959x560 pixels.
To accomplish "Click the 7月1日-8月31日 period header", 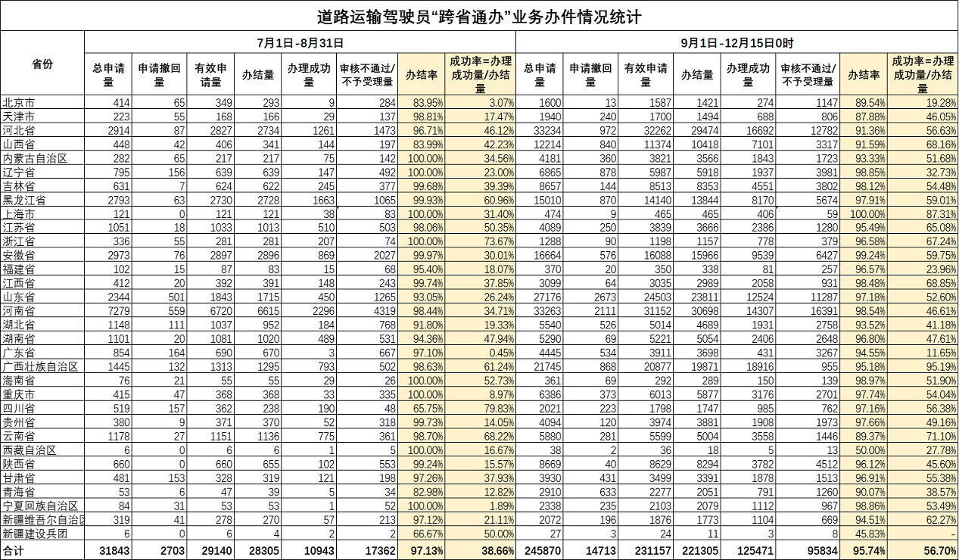I will point(300,44).
